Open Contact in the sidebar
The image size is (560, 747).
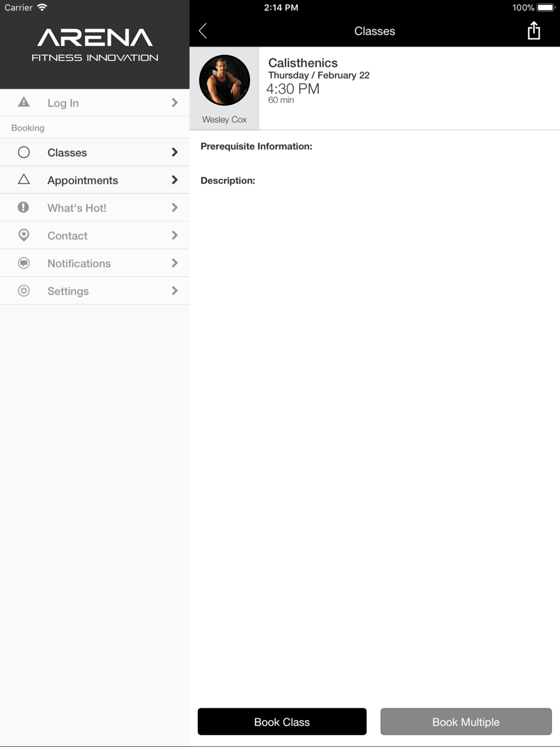[95, 235]
